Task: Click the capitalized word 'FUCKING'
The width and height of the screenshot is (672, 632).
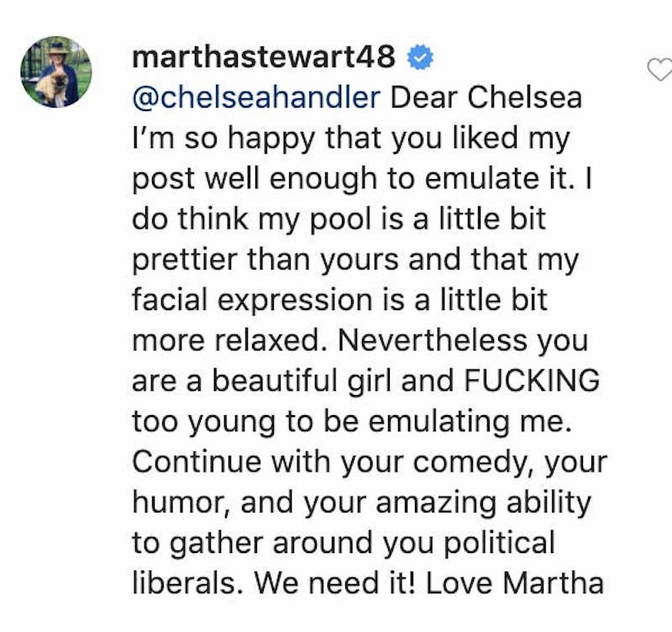Action: [x=532, y=381]
